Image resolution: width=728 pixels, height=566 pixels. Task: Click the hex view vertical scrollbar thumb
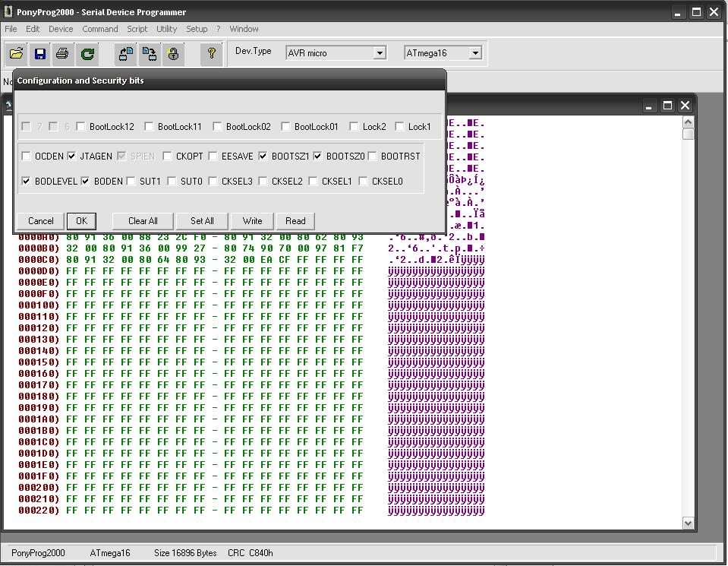point(688,134)
